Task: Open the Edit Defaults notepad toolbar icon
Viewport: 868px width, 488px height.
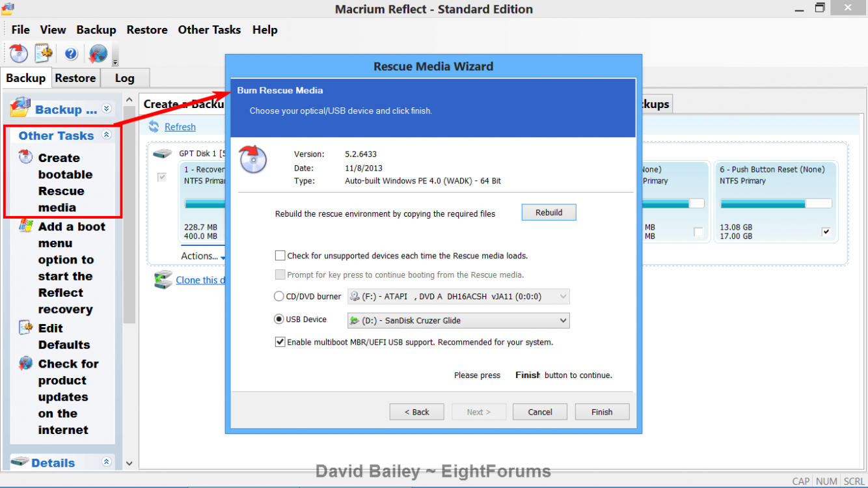Action: tap(44, 53)
